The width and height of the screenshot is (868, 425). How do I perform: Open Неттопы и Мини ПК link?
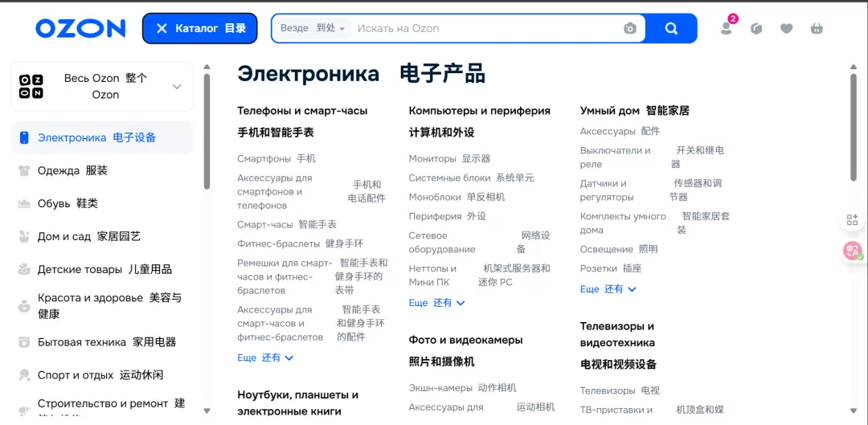click(432, 276)
